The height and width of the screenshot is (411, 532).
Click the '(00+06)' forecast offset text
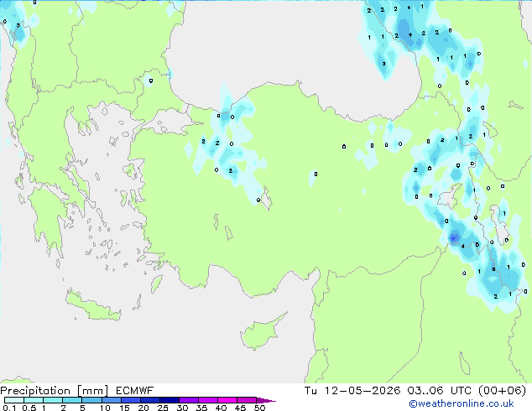point(502,391)
